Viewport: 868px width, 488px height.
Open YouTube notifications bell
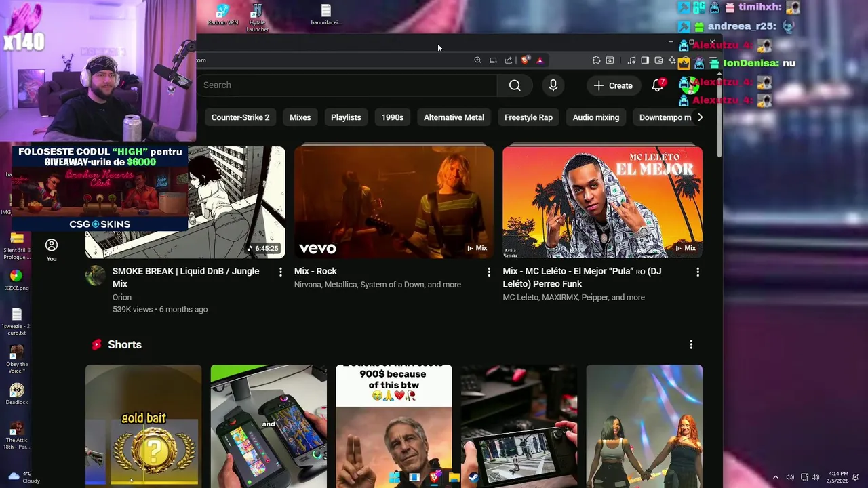(657, 85)
